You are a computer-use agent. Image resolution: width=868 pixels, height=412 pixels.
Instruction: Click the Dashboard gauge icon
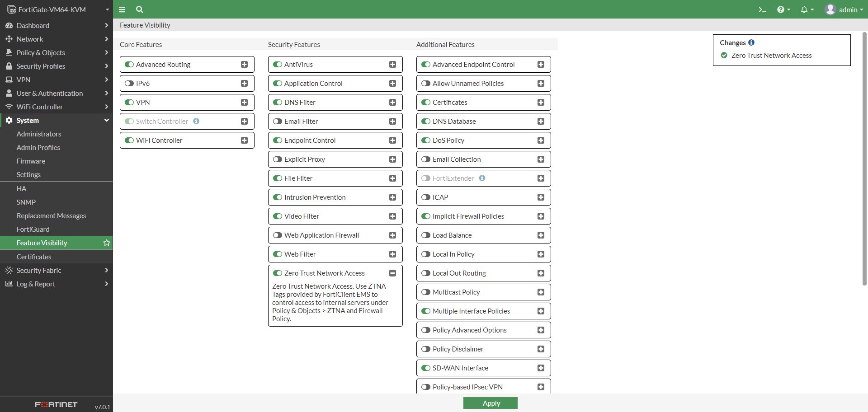coord(9,25)
